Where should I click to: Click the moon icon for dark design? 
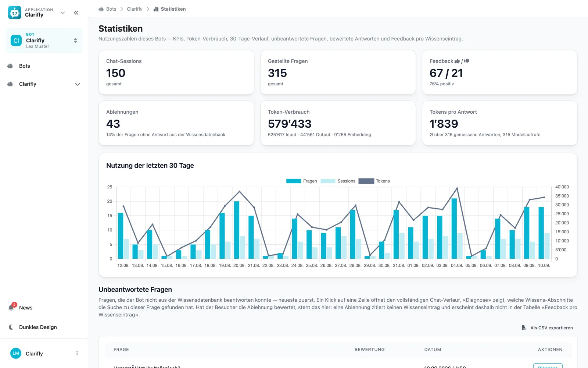tap(11, 327)
